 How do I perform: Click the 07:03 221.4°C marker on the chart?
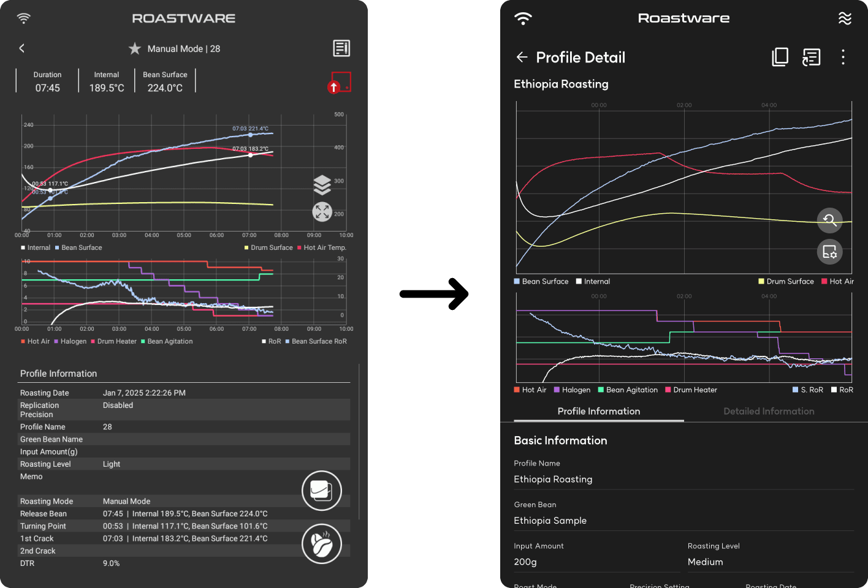coord(250,134)
